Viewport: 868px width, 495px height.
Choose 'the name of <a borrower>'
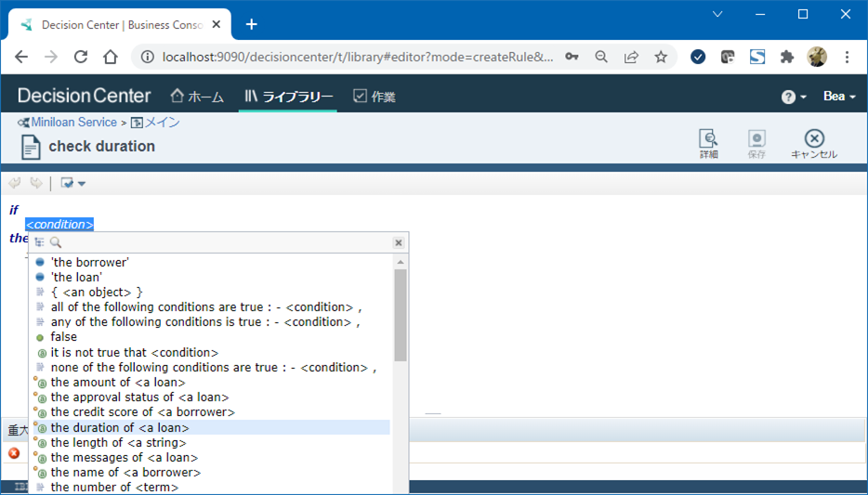coord(125,473)
